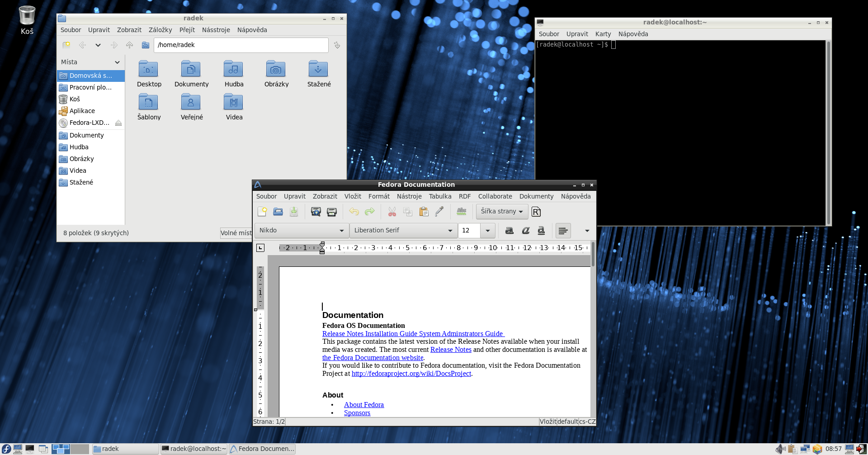Expand the Šířka strany zoom dropdown
This screenshot has height=455, width=868.
(502, 212)
